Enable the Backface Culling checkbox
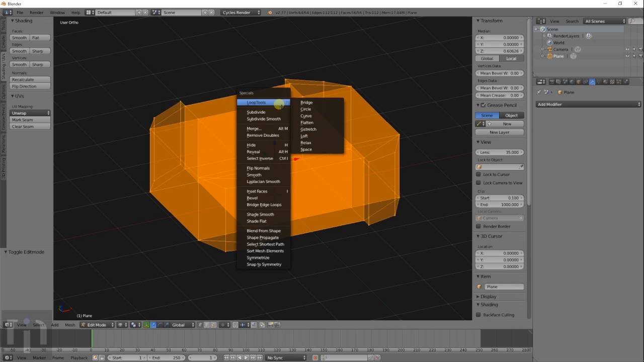 (x=478, y=315)
